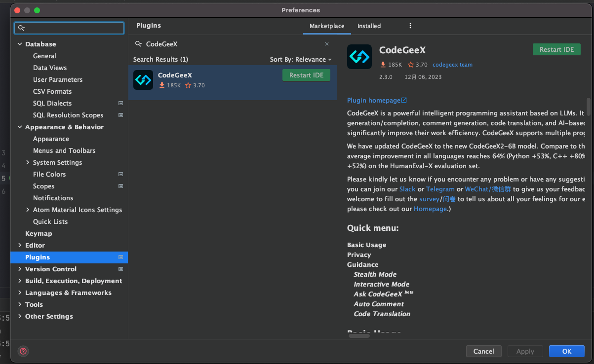The width and height of the screenshot is (594, 364).
Task: Expand the Tools settings group
Action: [20, 304]
